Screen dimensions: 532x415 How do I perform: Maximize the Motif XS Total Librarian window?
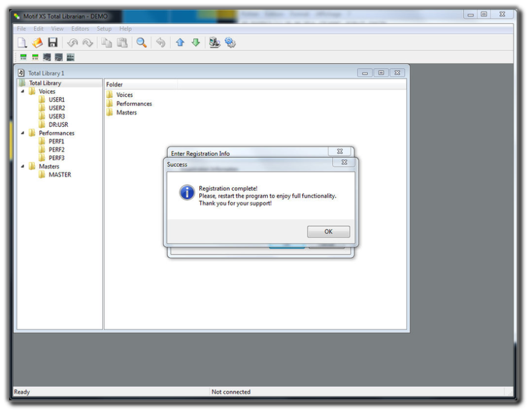484,15
